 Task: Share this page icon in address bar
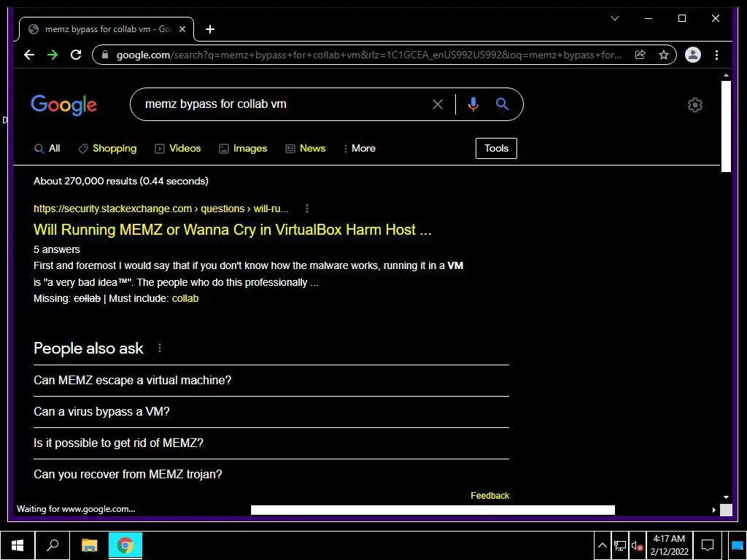[x=640, y=55]
